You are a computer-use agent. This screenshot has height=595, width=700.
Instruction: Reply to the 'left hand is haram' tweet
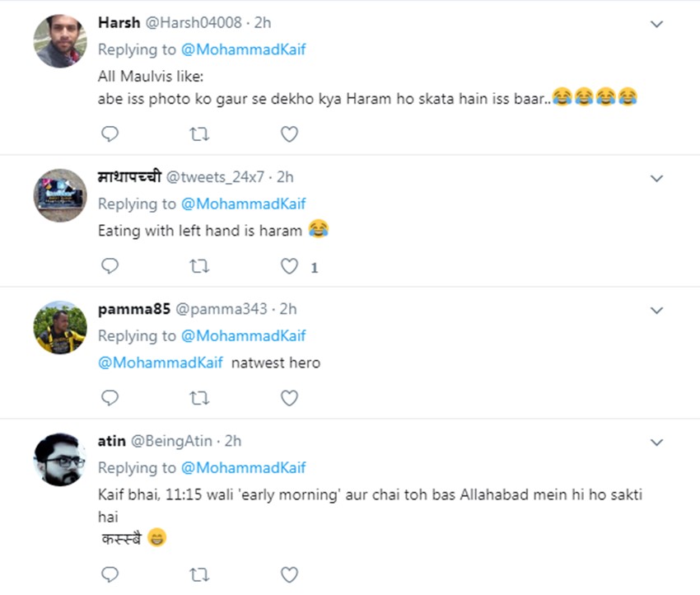point(110,266)
